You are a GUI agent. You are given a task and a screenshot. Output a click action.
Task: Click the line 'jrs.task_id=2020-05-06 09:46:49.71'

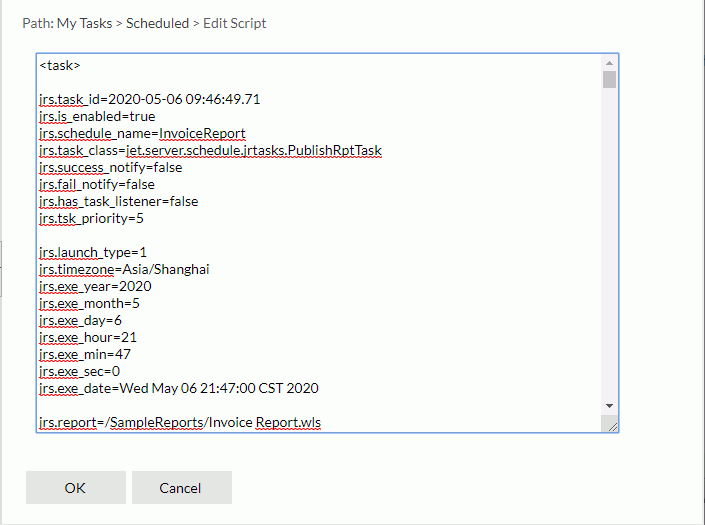coord(150,99)
